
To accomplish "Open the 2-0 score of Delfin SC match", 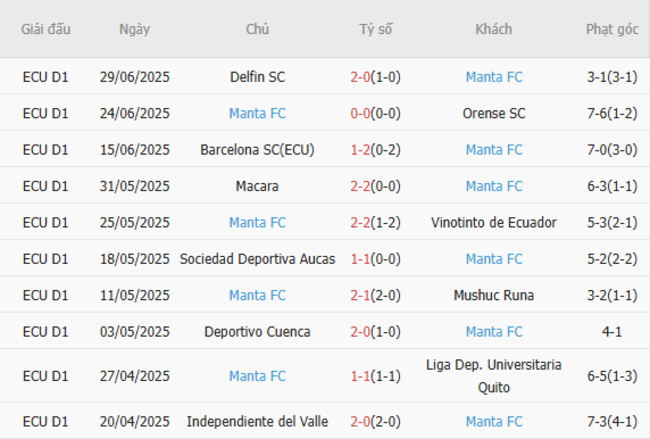I will pos(363,77).
